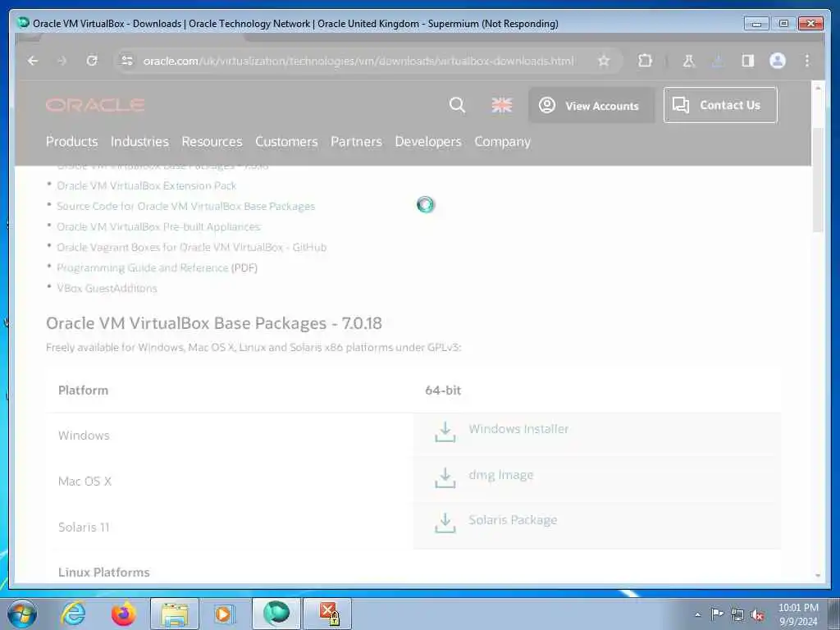The image size is (840, 630).
Task: Open Programming Guide and Reference link
Action: tap(143, 267)
